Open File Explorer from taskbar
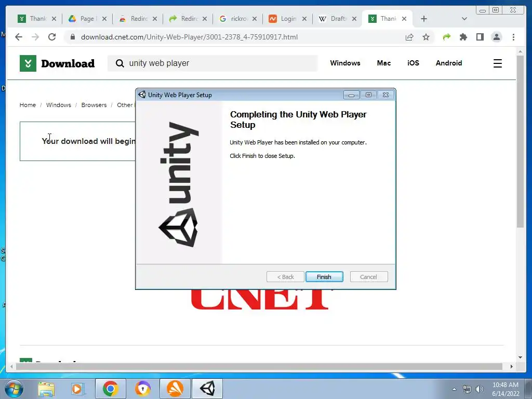This screenshot has width=532, height=399. pos(46,389)
